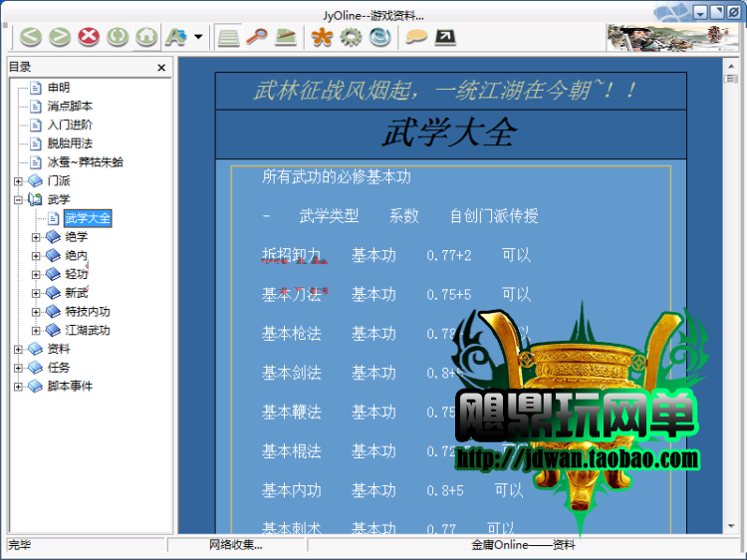Expand the 脚本事件 tree node
This screenshot has width=747, height=560.
(x=18, y=387)
